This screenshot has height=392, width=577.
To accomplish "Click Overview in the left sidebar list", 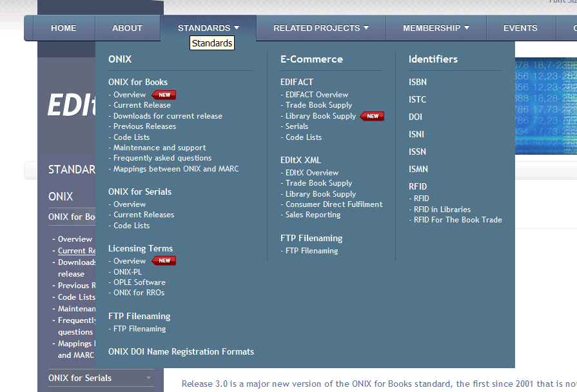I will 75,239.
